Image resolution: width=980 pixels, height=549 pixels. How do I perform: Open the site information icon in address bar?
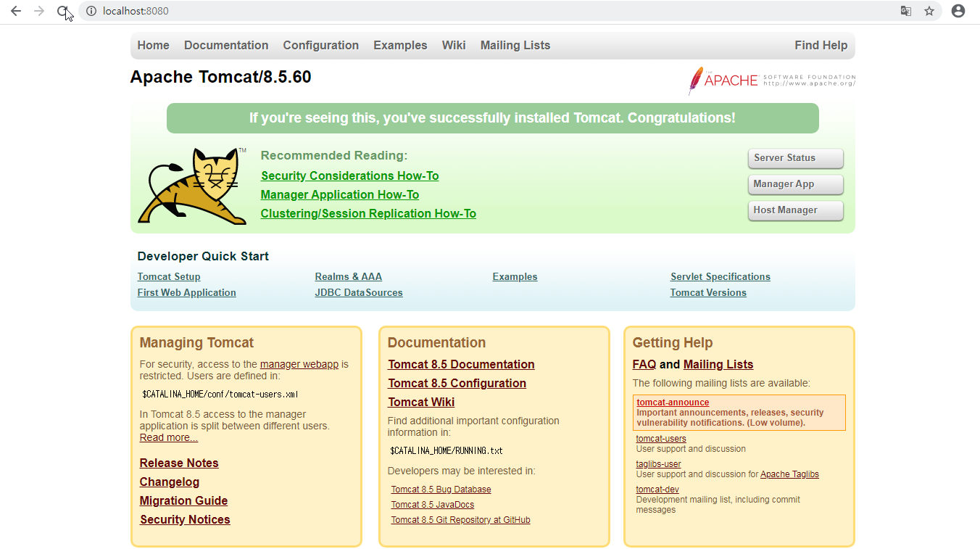pos(91,11)
